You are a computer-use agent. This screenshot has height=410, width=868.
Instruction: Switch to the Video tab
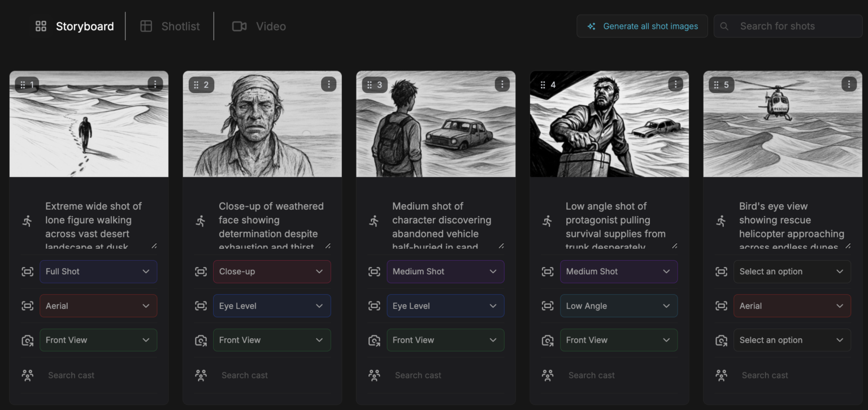tap(260, 25)
